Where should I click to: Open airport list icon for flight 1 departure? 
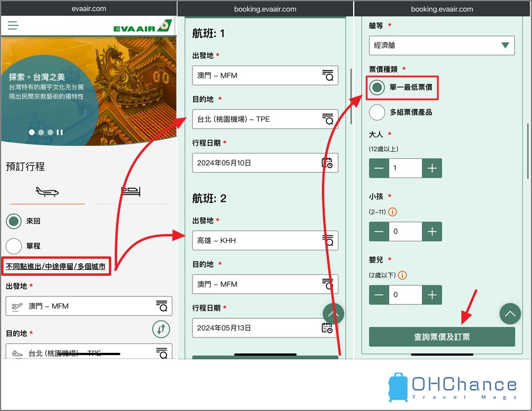[x=328, y=75]
